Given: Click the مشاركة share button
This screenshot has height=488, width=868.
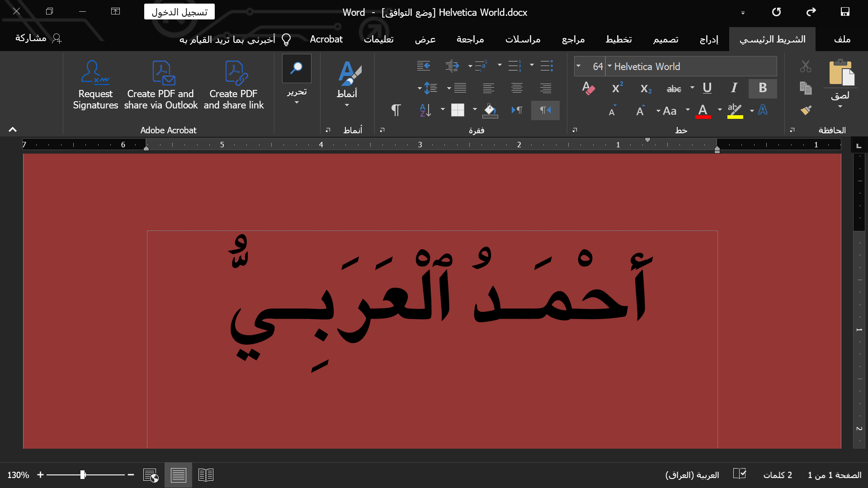Looking at the screenshot, I should pyautogui.click(x=38, y=38).
